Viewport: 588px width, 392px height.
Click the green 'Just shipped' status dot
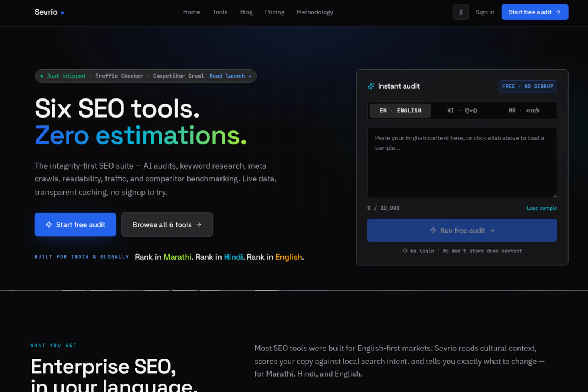[x=42, y=76]
